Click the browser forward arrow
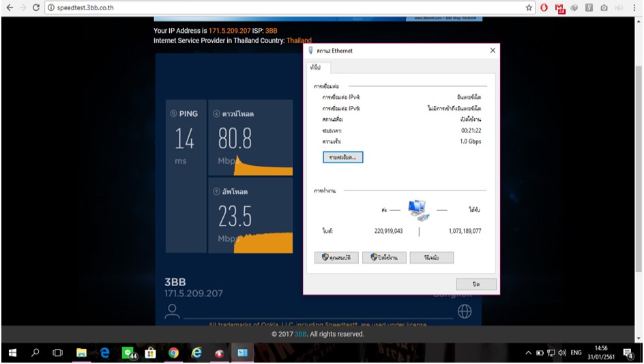This screenshot has height=364, width=644. point(23,8)
